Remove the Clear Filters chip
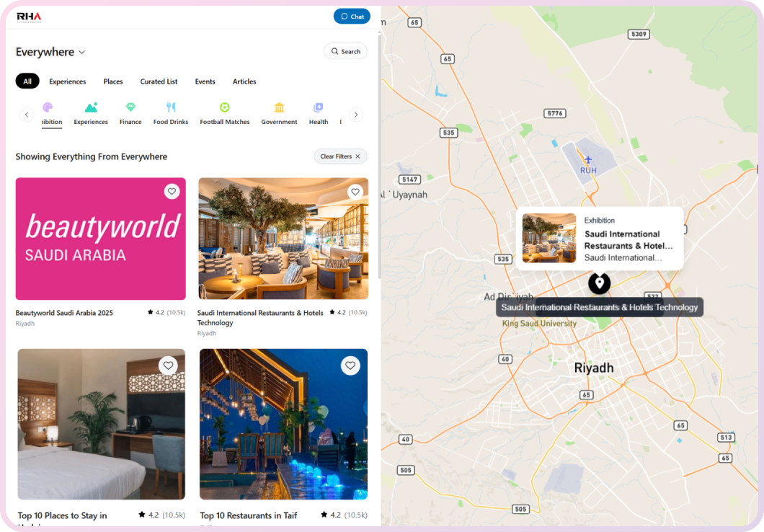 (x=340, y=156)
